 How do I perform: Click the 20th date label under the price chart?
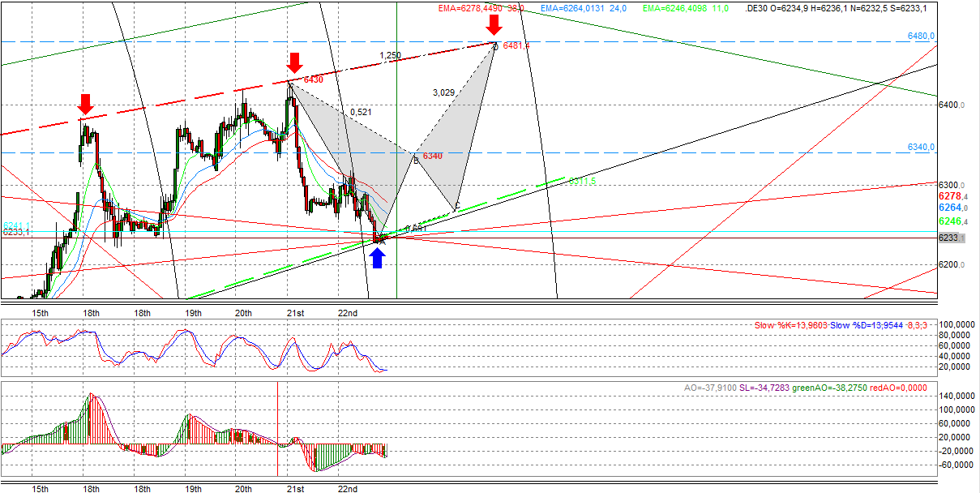pyautogui.click(x=243, y=313)
